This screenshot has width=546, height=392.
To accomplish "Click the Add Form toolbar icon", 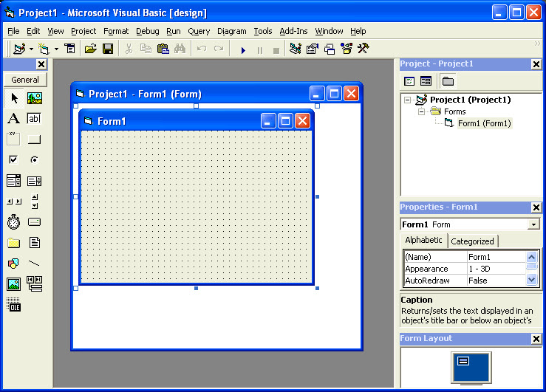I will 44,49.
